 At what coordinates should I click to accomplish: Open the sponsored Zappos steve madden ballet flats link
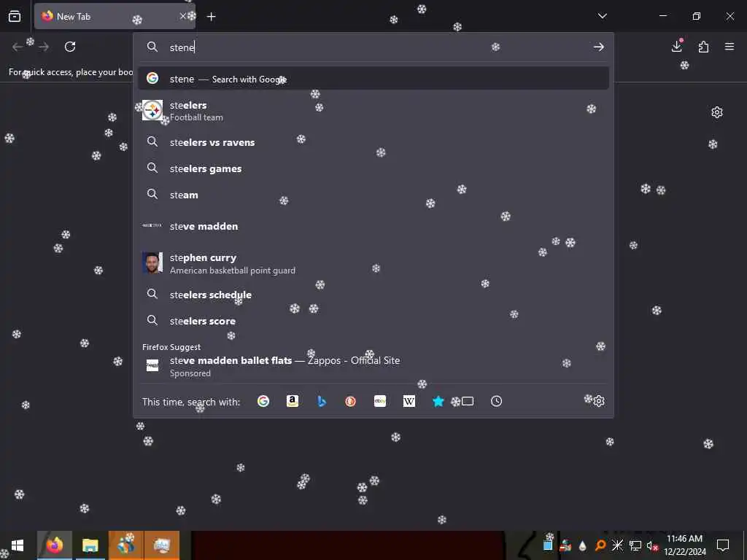[373, 366]
